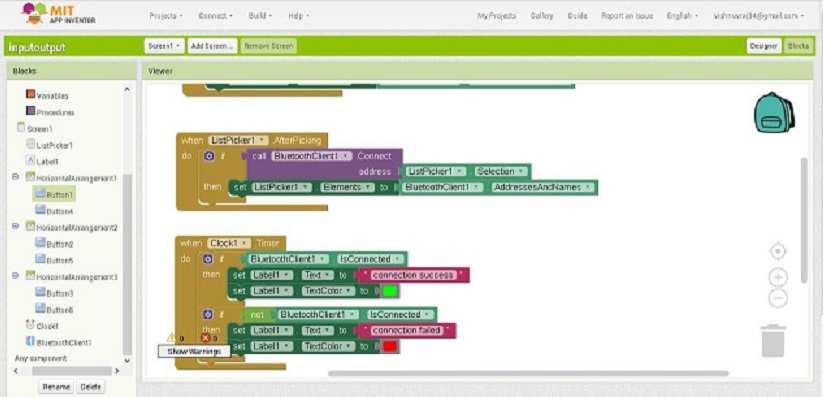Click the 'connection success' text block
Image resolution: width=823 pixels, height=397 pixels.
click(413, 275)
